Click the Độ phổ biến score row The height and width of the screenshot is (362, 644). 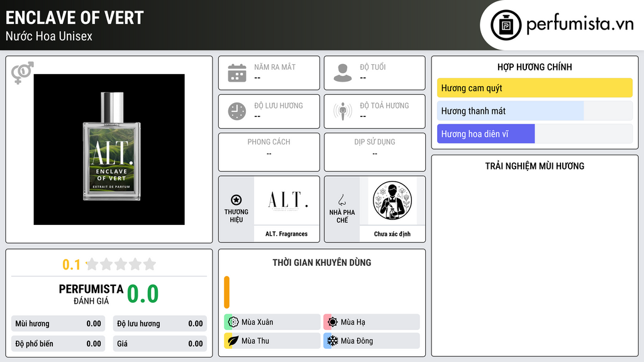pyautogui.click(x=58, y=344)
